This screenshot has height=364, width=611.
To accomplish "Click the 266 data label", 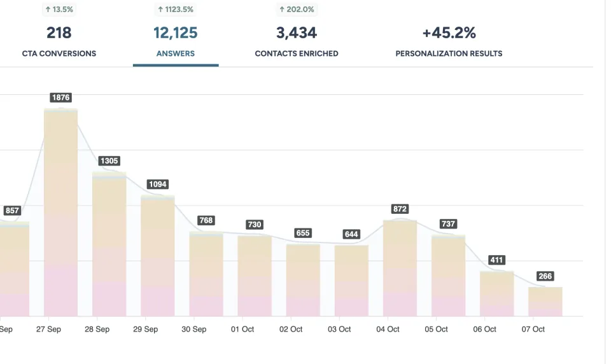I will [x=545, y=276].
